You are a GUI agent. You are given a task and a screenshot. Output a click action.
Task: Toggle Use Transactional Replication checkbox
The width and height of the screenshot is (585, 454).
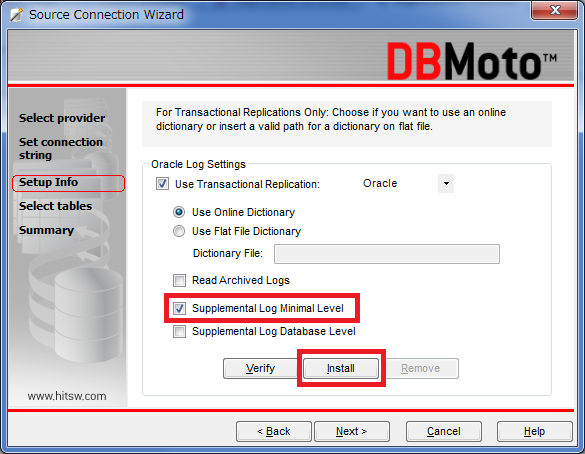coord(162,184)
